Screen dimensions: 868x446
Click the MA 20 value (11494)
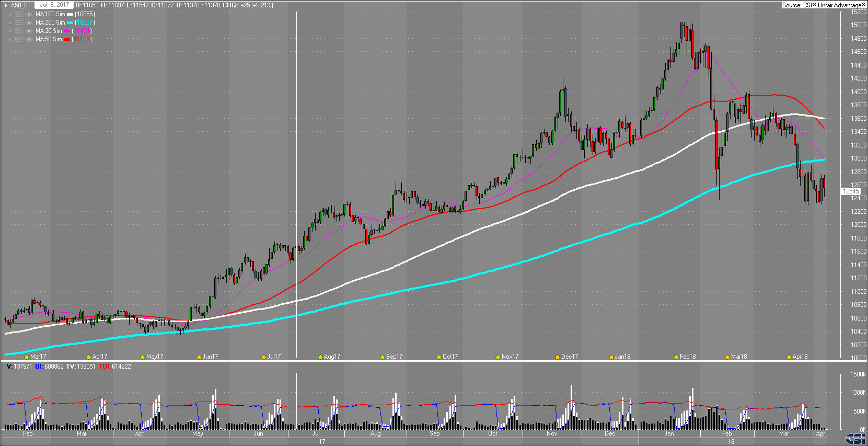tap(82, 31)
